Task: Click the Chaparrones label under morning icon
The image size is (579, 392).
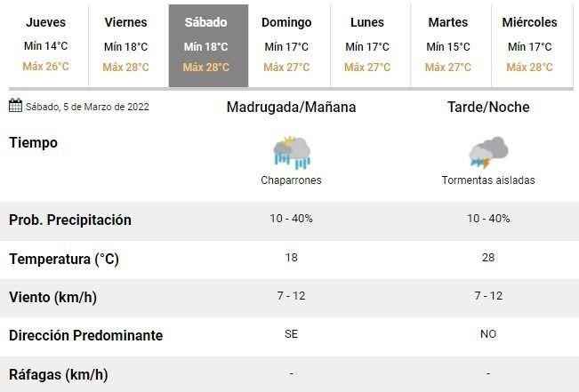Action: [x=291, y=180]
